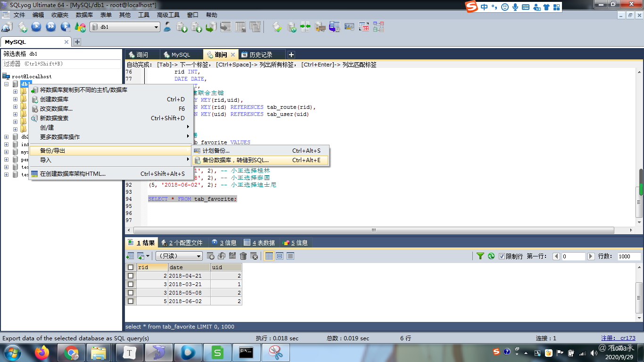Check the row checkbox for date 2018-06-02
The height and width of the screenshot is (362, 644).
131,301
